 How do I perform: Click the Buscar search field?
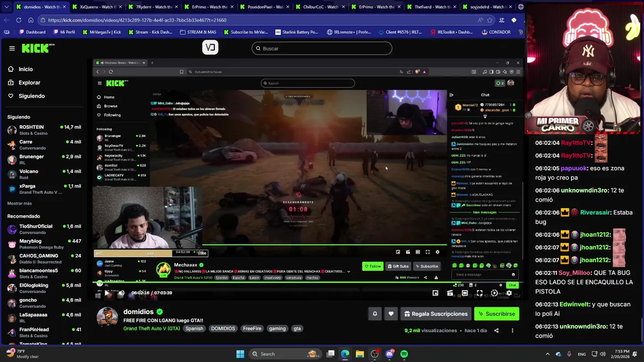322,48
